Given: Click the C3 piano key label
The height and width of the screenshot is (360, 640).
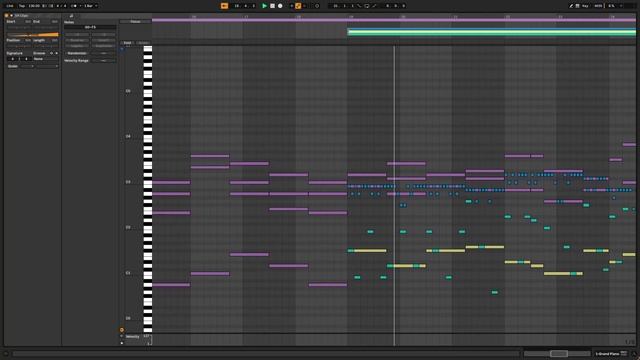Looking at the screenshot, I should [128, 182].
